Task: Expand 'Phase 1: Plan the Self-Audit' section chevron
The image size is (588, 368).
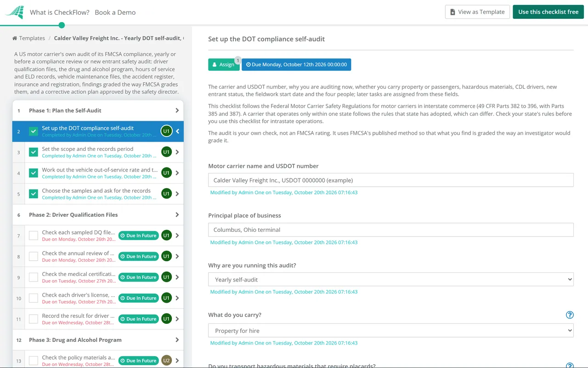Action: click(x=177, y=110)
